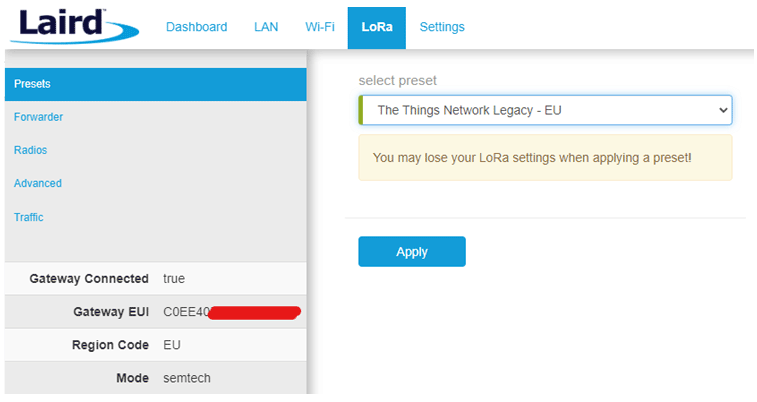Click the Gateway Connected 'true' value
Image resolution: width=757 pixels, height=402 pixels.
click(x=174, y=279)
